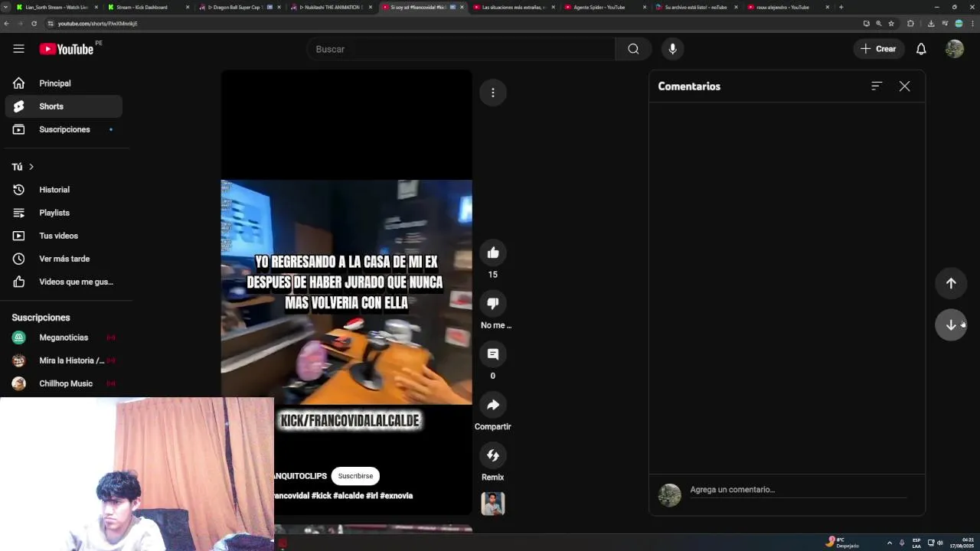Click the #exnovia hashtag

(x=397, y=496)
